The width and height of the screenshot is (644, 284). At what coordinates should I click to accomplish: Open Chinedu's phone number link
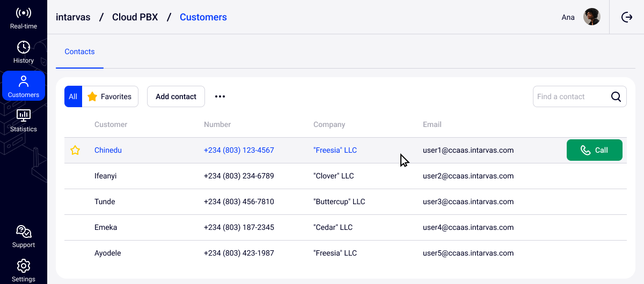tap(239, 151)
